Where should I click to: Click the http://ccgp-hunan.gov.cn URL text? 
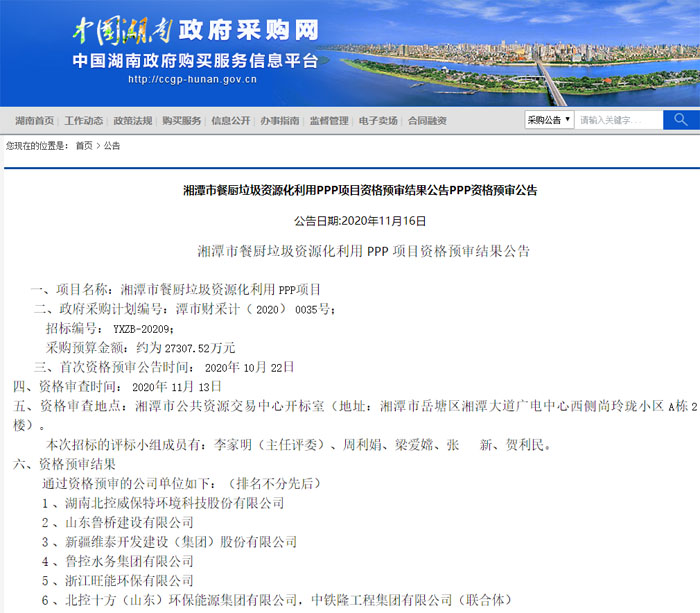(x=192, y=79)
